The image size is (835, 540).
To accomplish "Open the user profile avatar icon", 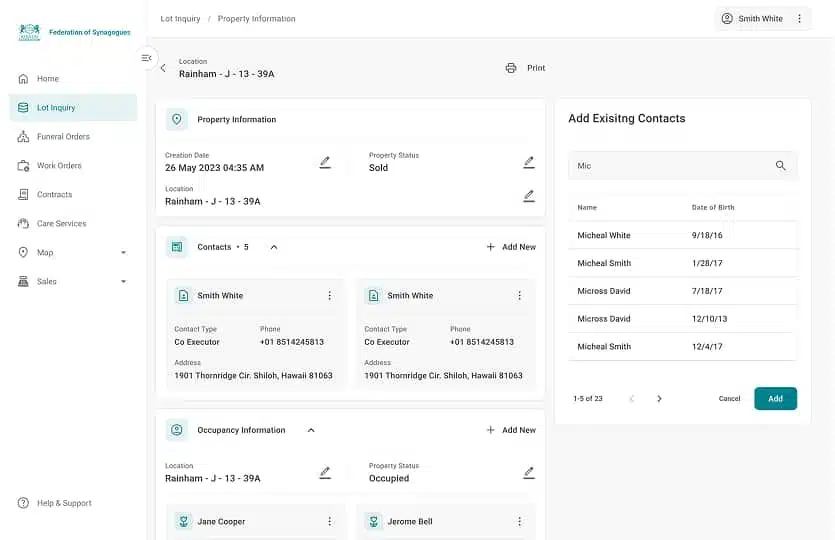I will point(727,18).
